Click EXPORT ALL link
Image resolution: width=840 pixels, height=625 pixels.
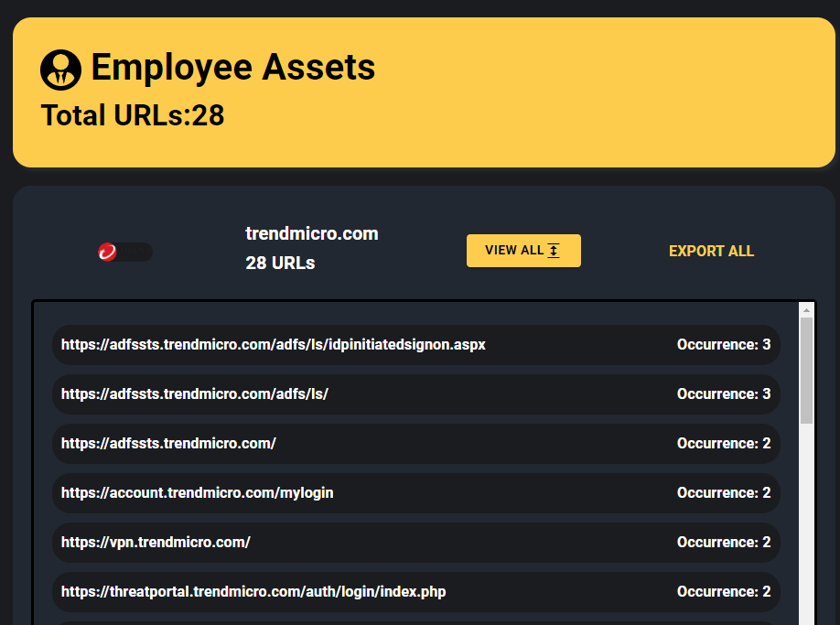click(711, 251)
